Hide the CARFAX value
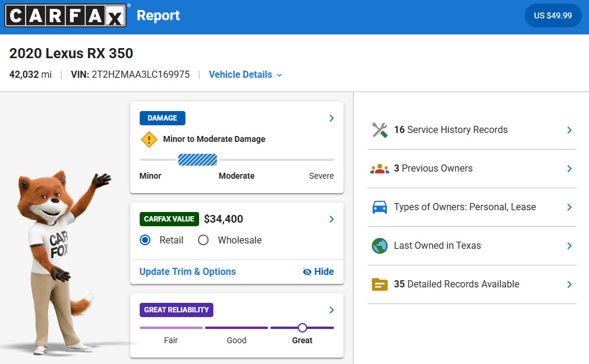Viewport: 589px width, 364px height. (318, 271)
